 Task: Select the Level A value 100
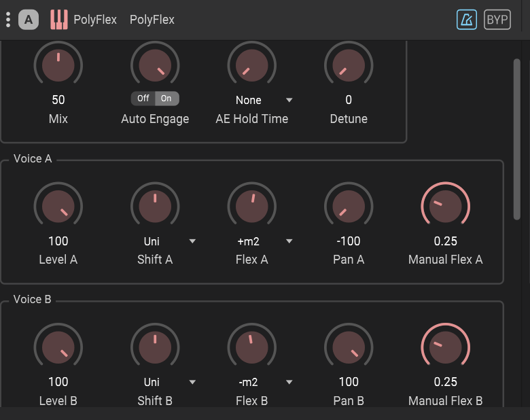58,241
